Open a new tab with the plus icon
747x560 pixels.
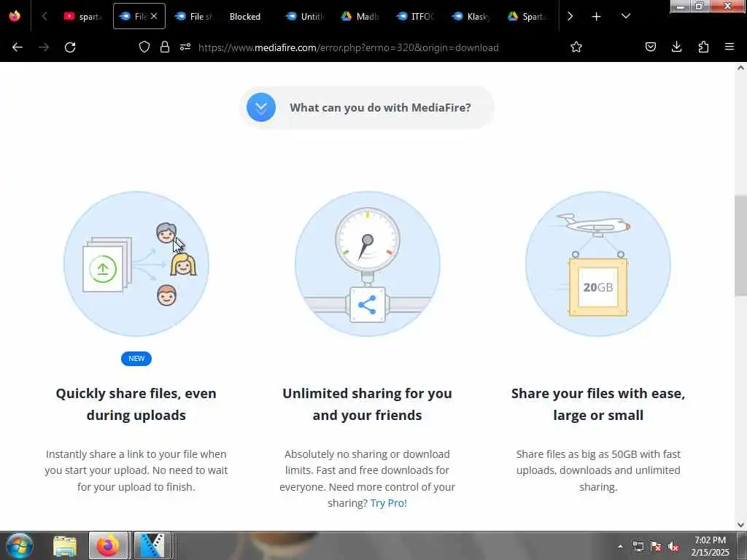click(596, 16)
